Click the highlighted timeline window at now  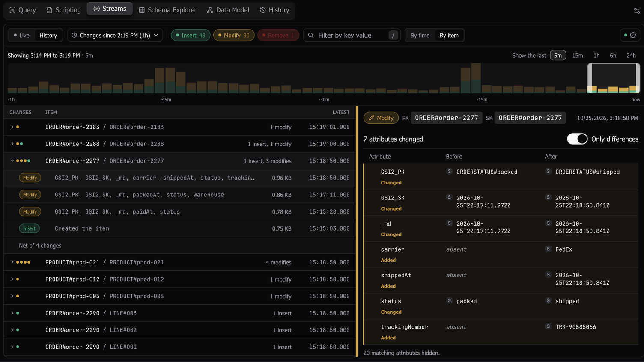pos(614,78)
